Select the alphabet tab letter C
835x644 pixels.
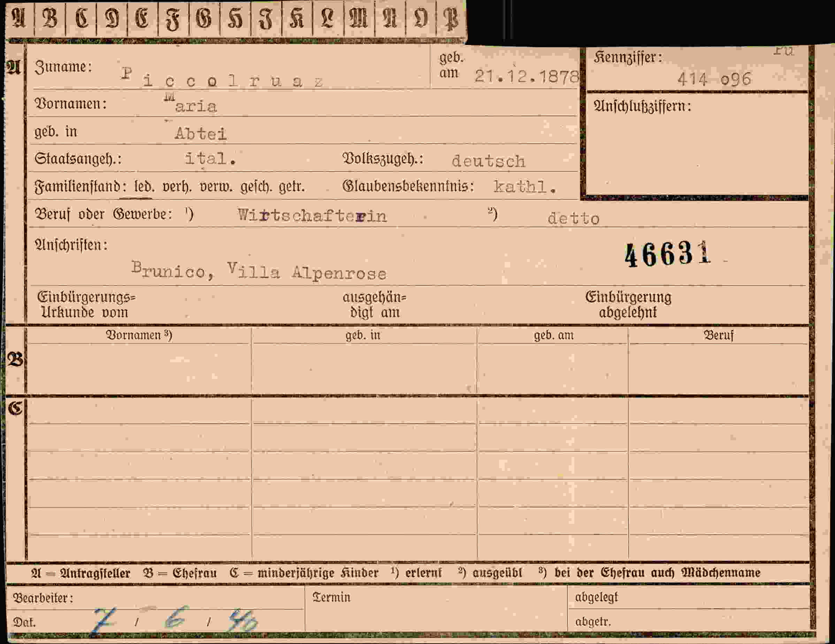coord(81,18)
